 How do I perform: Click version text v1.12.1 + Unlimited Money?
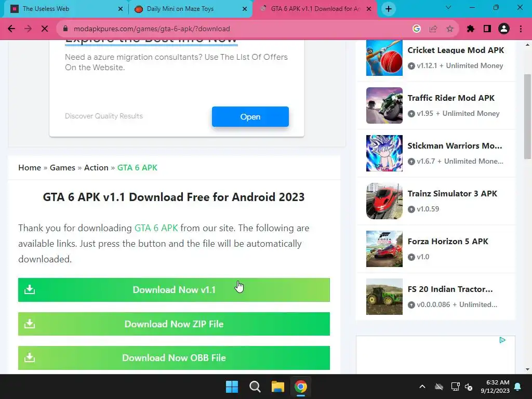click(x=460, y=66)
